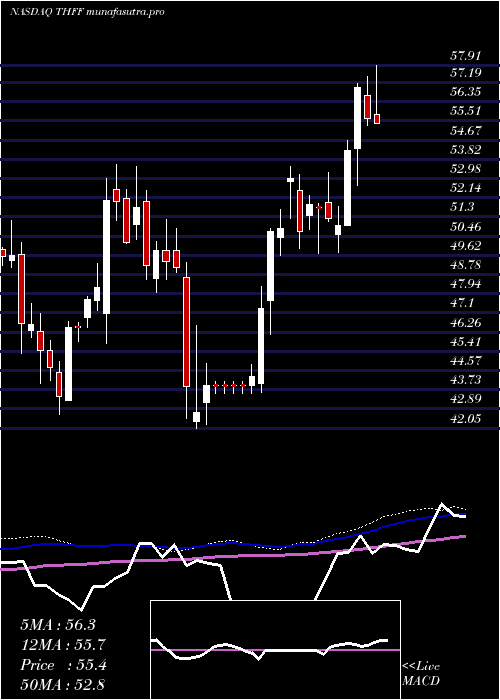The image size is (500, 700).
Task: Click the 52.98 price axis label
Action: [x=465, y=169]
